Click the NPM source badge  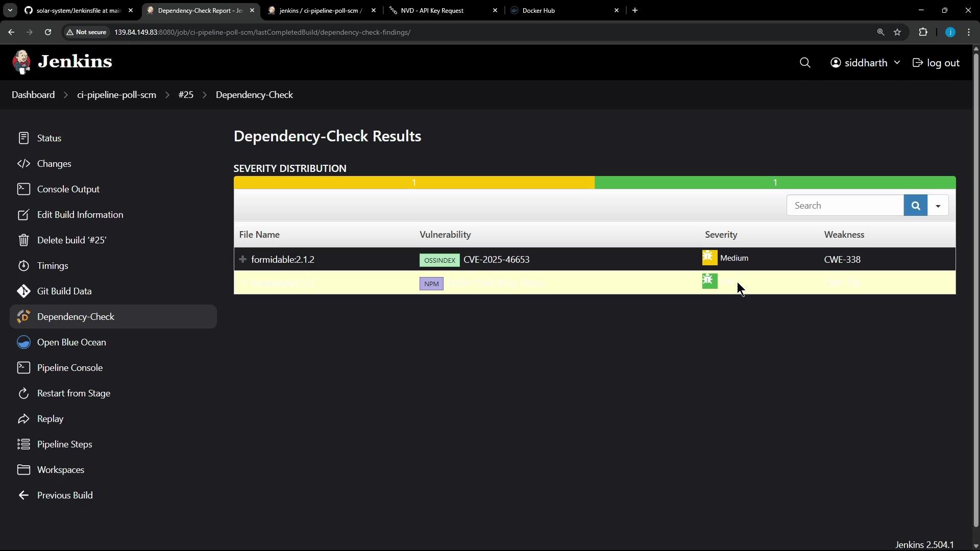pos(431,284)
